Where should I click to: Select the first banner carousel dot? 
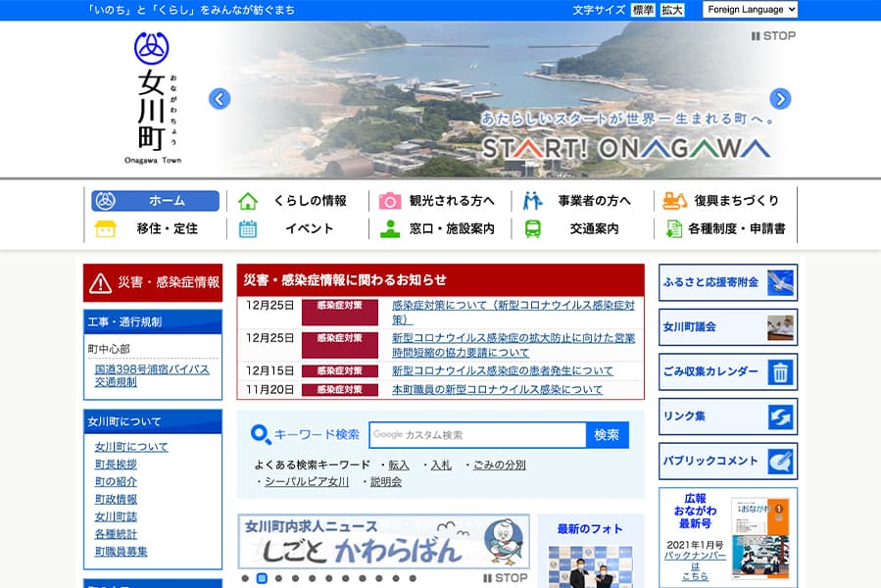click(245, 578)
